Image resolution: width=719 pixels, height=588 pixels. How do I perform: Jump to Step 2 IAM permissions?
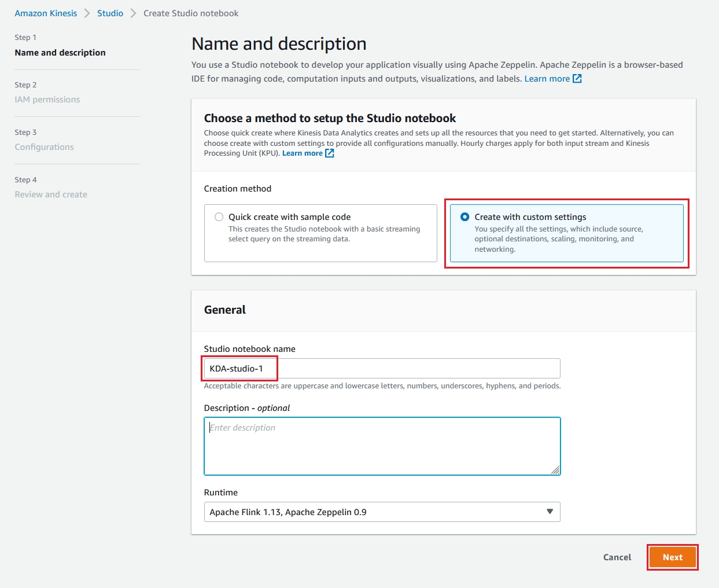point(47,100)
